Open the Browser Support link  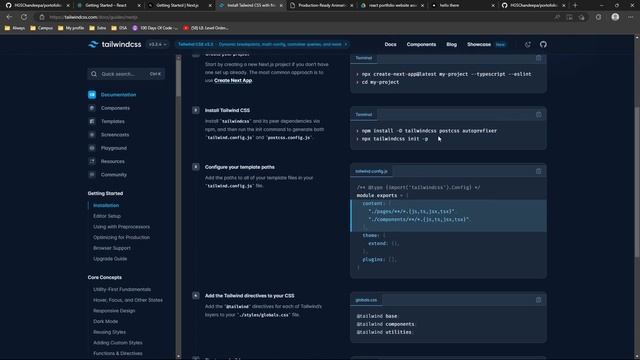point(112,248)
